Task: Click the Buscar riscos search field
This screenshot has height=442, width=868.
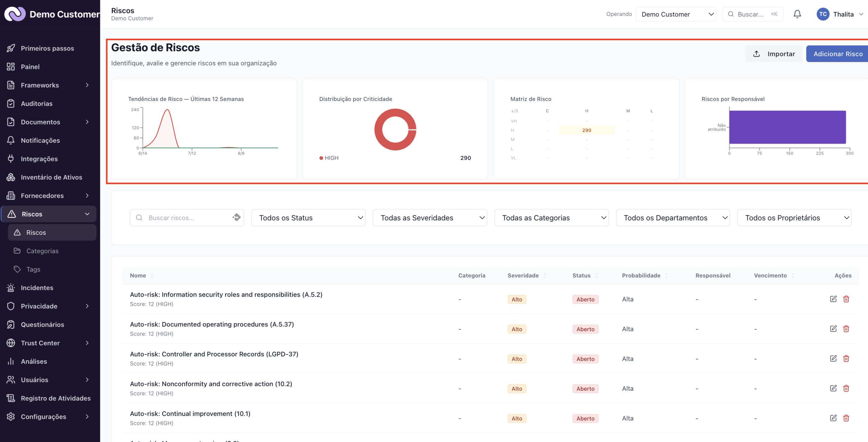Action: [187, 218]
